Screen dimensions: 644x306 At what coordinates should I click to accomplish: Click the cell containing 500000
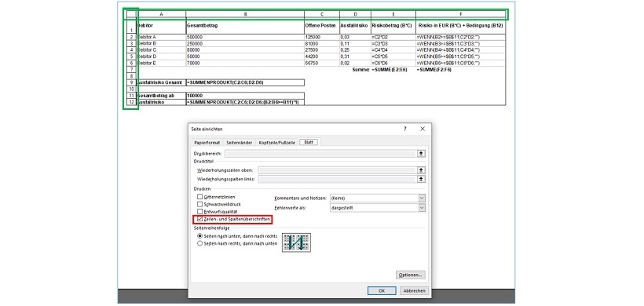pyautogui.click(x=245, y=37)
